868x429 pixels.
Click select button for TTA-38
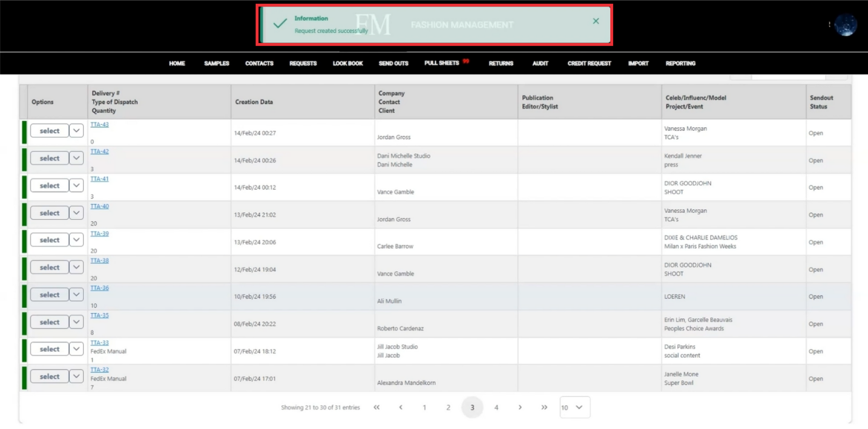point(49,267)
